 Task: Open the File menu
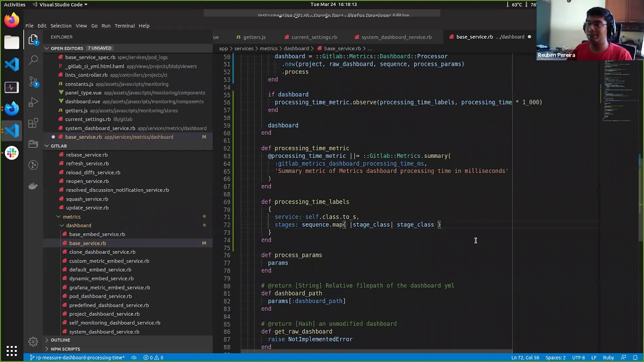[30, 26]
